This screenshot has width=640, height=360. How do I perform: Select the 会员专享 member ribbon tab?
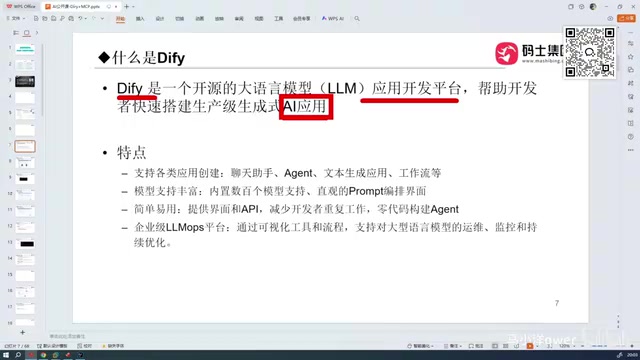coord(302,19)
